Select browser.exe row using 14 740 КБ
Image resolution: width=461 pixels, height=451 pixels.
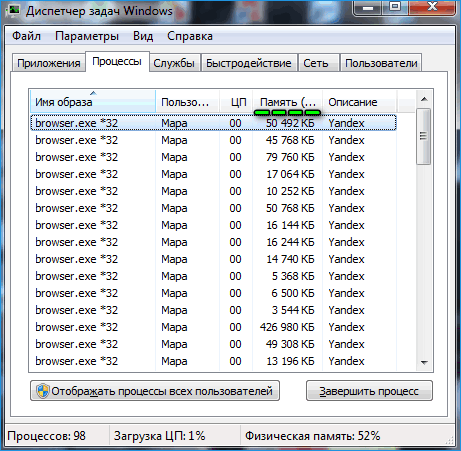click(x=213, y=259)
